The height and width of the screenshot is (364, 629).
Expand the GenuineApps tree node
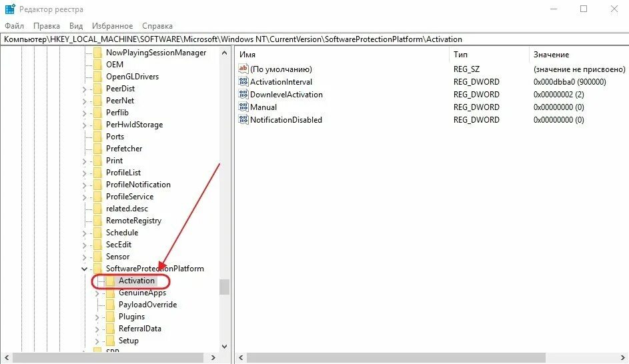pyautogui.click(x=97, y=293)
